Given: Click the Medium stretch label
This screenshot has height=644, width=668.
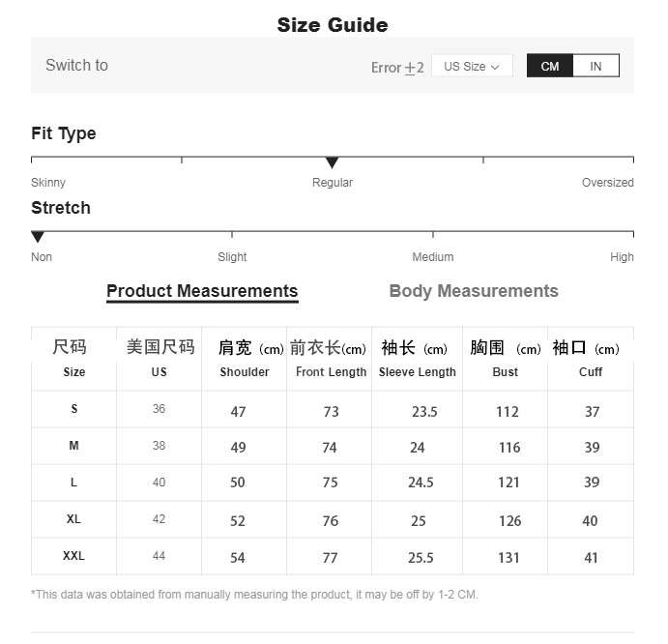Looking at the screenshot, I should click(432, 257).
